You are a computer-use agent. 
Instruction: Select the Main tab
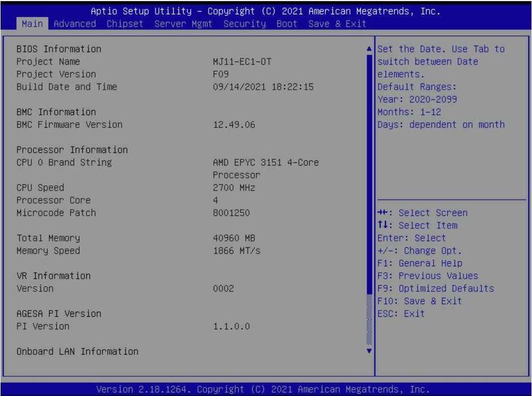pos(32,24)
